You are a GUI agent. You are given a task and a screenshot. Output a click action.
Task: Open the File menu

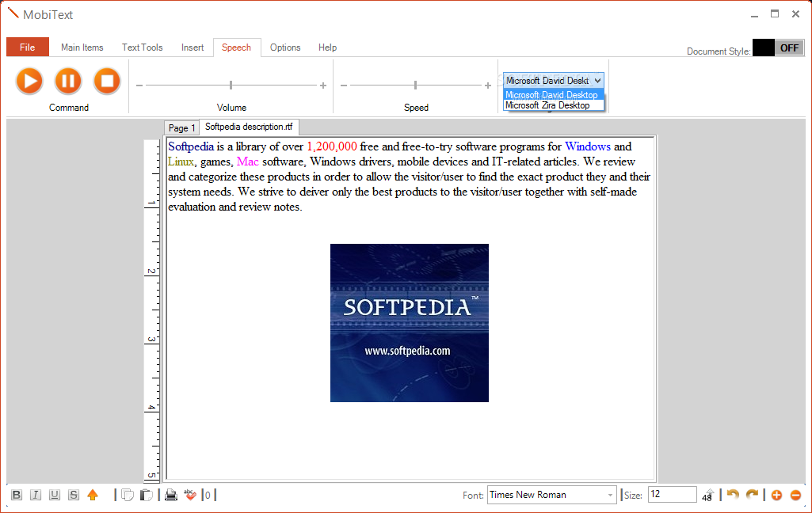coord(28,47)
